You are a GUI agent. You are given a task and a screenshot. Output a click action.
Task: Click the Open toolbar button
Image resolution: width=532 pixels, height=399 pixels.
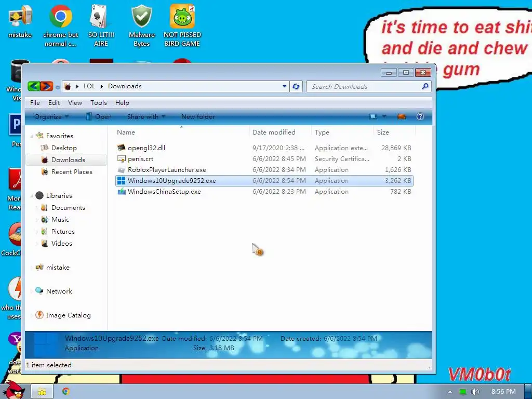pyautogui.click(x=99, y=117)
